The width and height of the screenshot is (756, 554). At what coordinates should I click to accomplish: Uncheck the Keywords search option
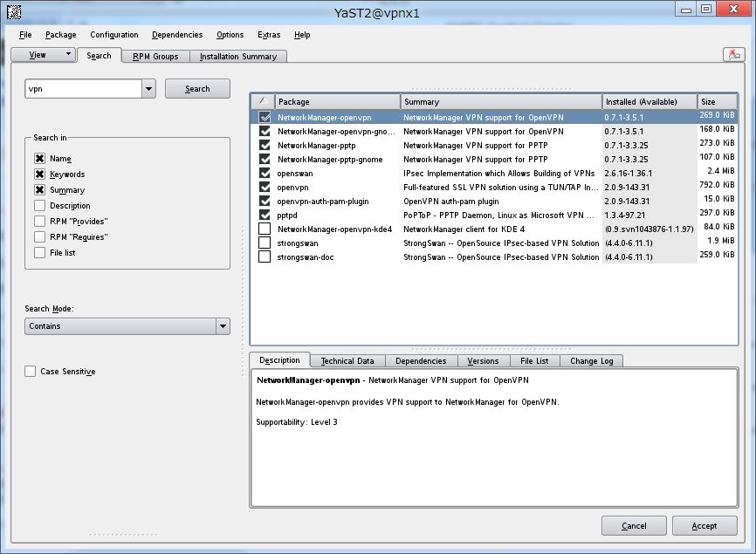40,174
